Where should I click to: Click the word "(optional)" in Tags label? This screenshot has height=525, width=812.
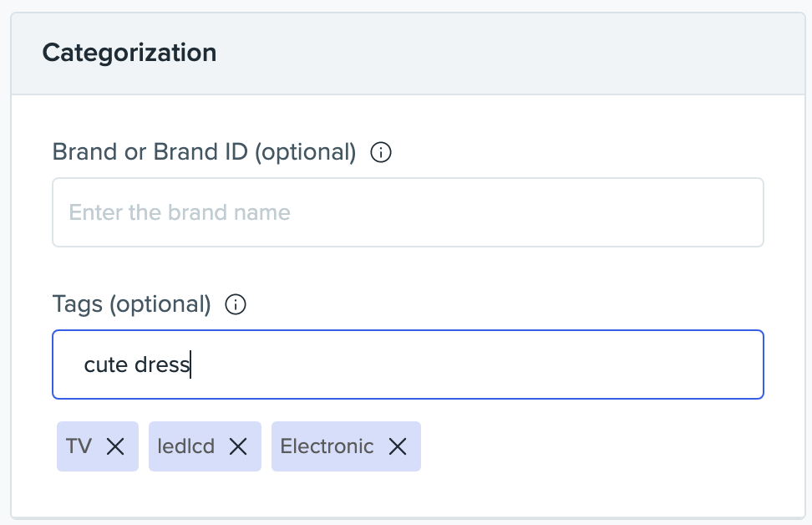(160, 304)
